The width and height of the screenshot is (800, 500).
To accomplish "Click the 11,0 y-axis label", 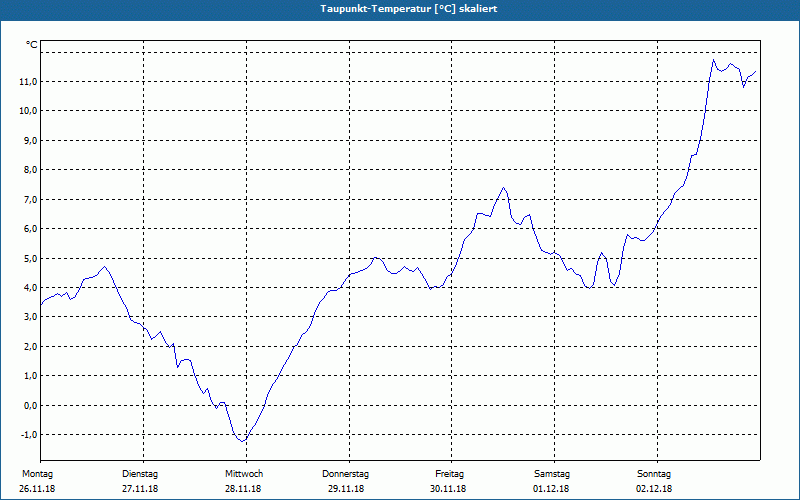I will pyautogui.click(x=28, y=82).
